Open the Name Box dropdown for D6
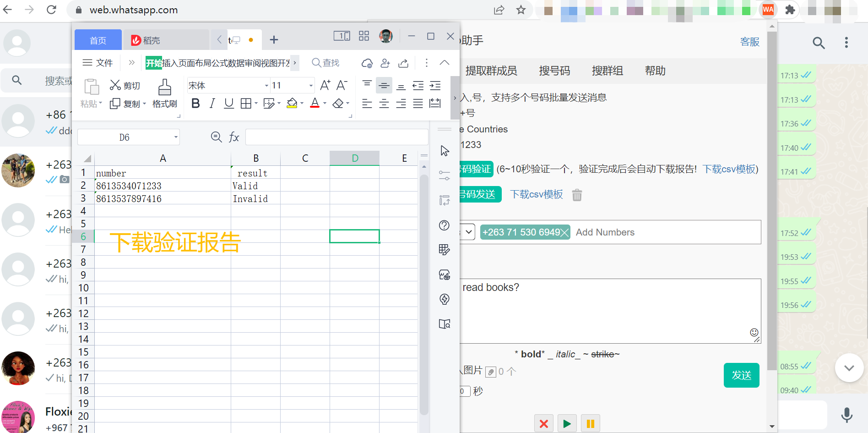 [176, 137]
